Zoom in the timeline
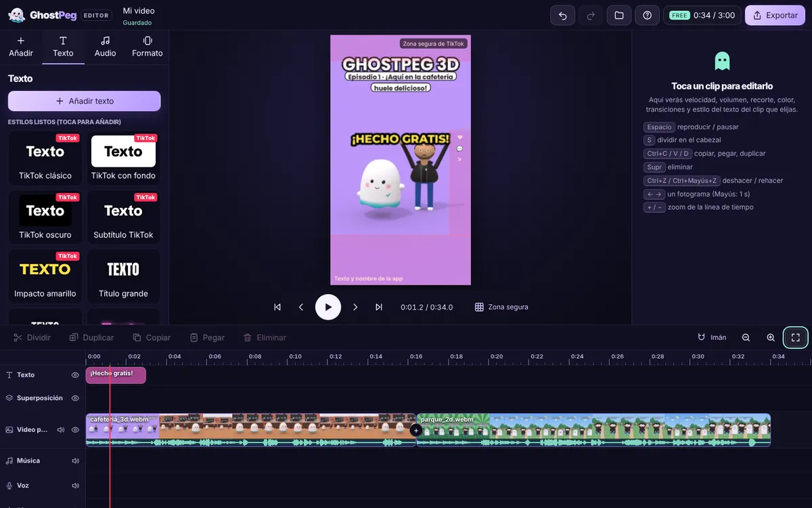This screenshot has width=812, height=508. (x=771, y=337)
